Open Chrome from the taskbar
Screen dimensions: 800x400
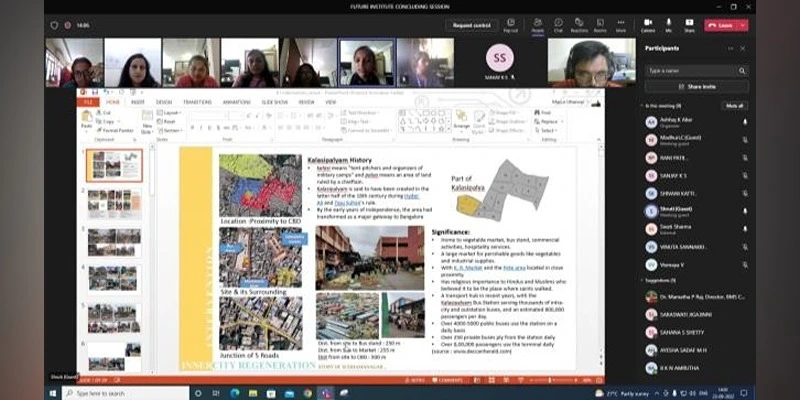pyautogui.click(x=307, y=393)
